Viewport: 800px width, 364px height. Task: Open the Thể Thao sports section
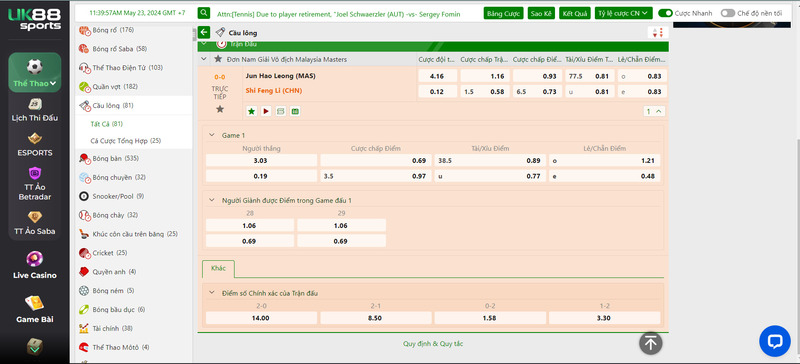click(35, 72)
